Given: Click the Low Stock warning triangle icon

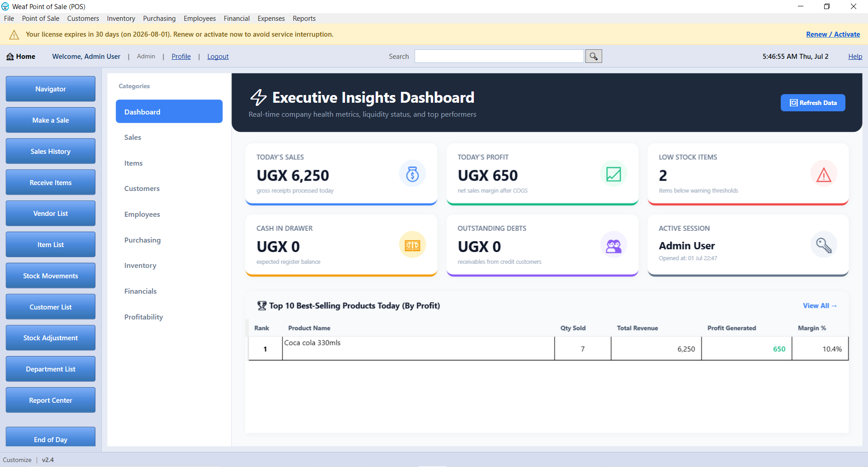Looking at the screenshot, I should click(824, 174).
